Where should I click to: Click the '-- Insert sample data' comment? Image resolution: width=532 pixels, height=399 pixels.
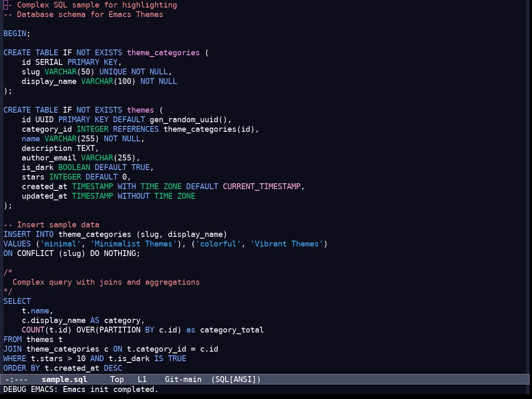pyautogui.click(x=51, y=225)
